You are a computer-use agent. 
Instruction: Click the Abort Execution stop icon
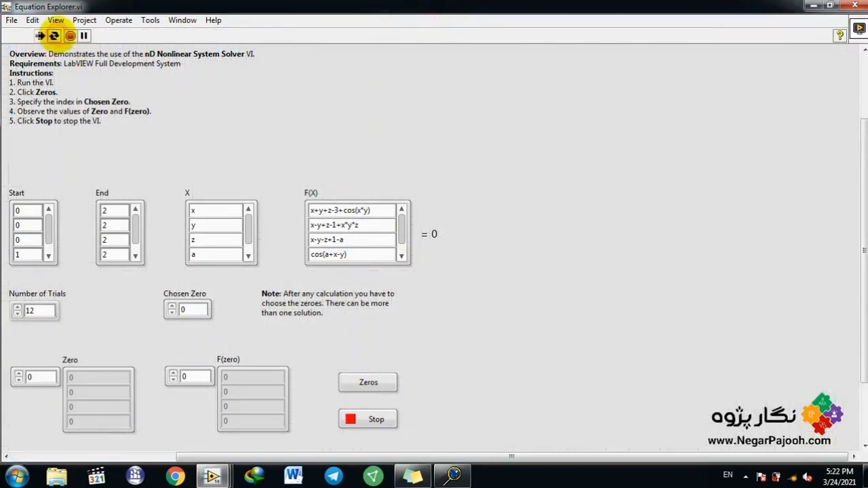click(70, 36)
